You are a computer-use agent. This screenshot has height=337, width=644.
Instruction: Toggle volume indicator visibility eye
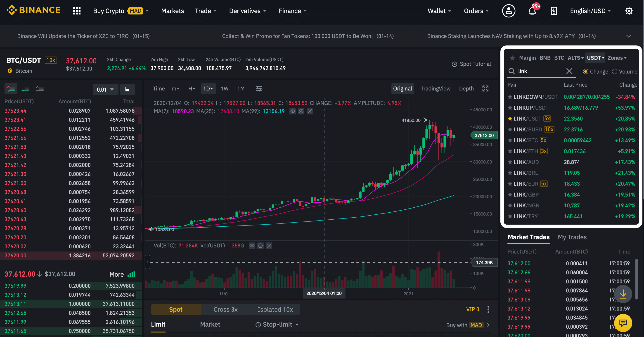252,246
